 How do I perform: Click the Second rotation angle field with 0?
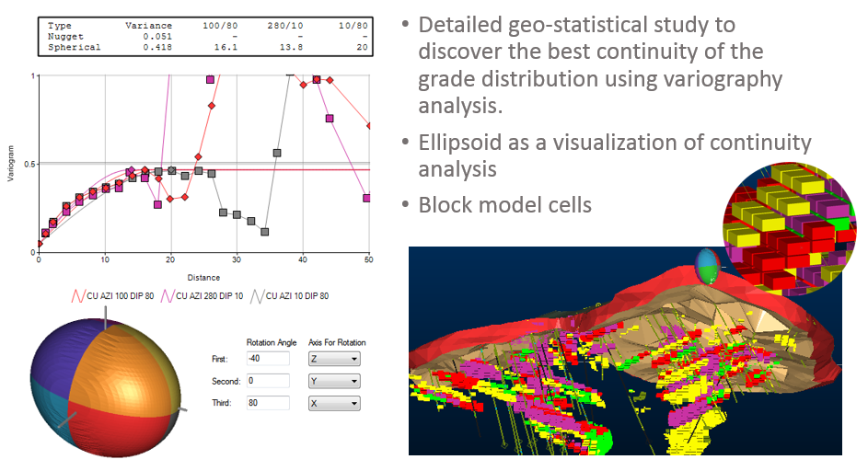[268, 381]
